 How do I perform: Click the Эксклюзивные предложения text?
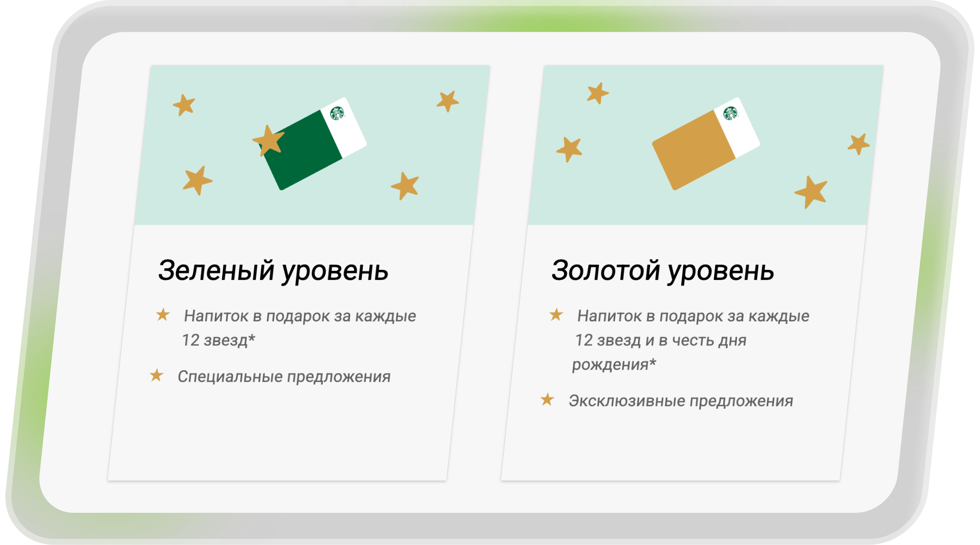tap(681, 401)
